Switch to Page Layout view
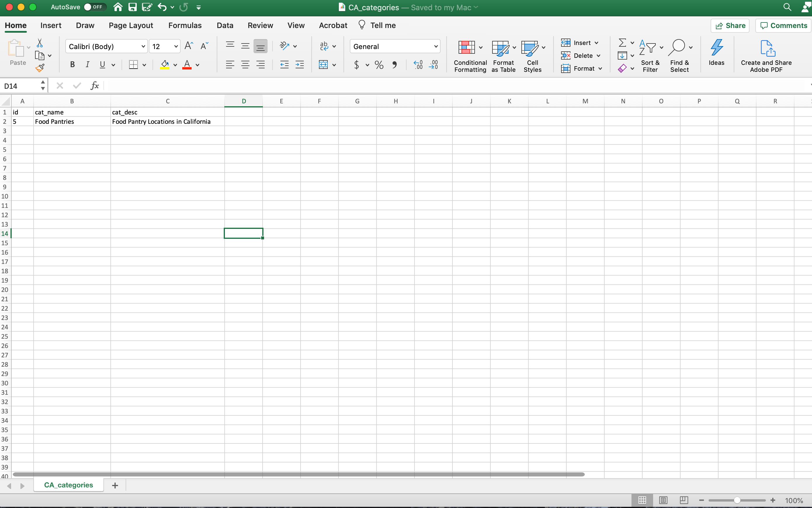 (663, 500)
